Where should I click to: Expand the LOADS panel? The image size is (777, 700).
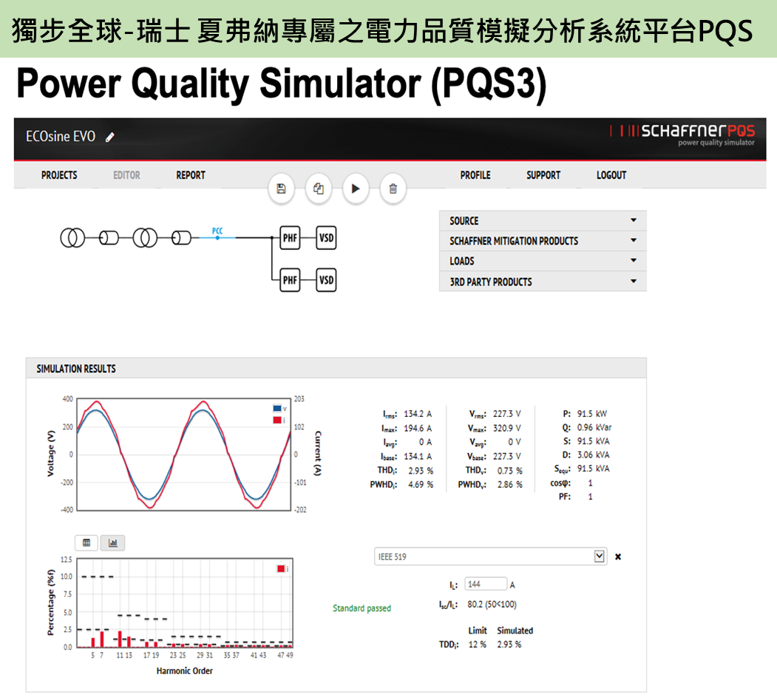click(x=543, y=261)
